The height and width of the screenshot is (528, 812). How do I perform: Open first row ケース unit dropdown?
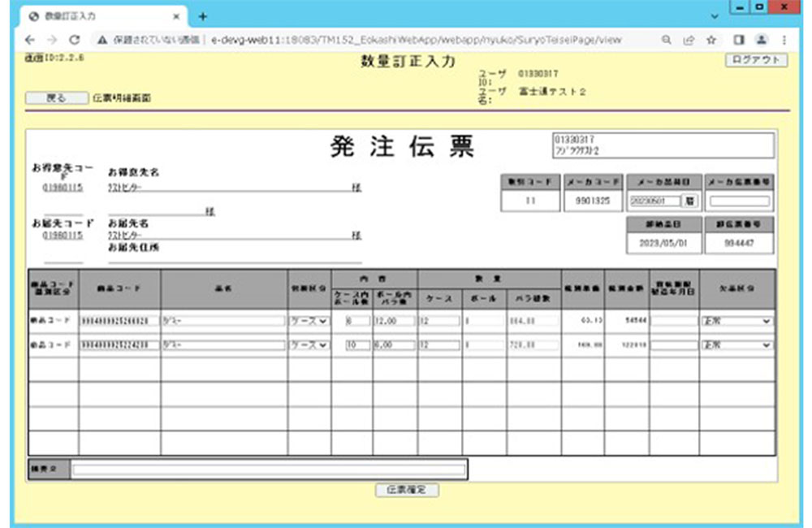309,321
